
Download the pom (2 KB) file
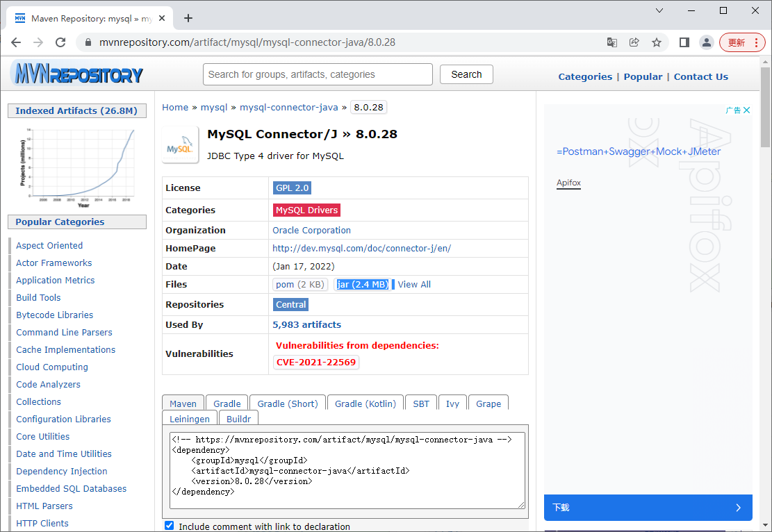300,285
